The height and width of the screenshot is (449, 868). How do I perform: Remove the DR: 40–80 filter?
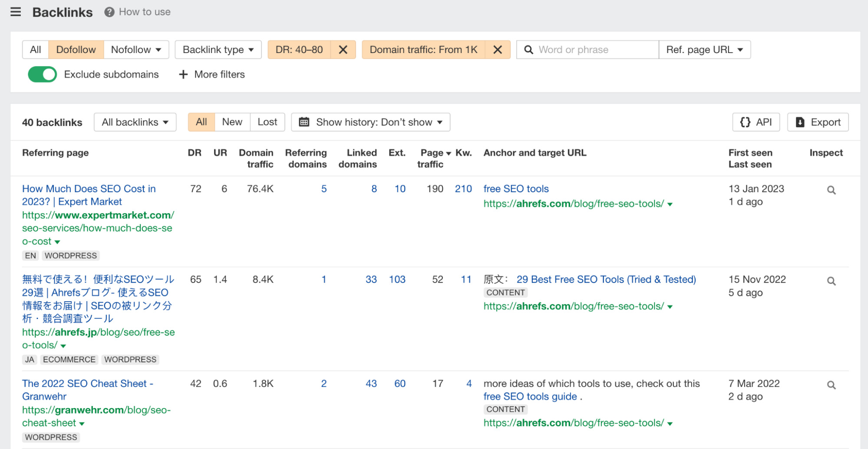343,50
